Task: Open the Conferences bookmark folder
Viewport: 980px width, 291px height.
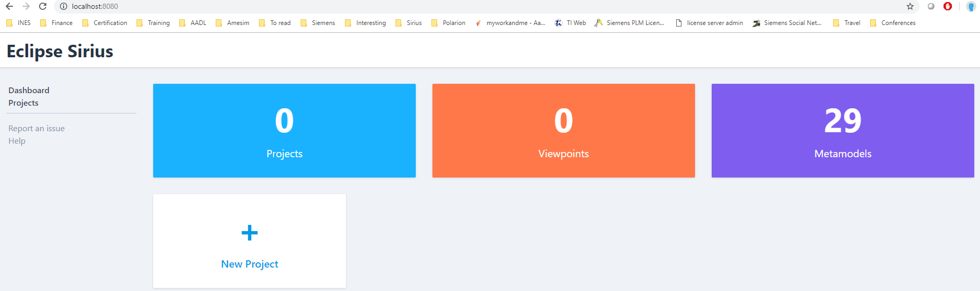Action: point(893,23)
